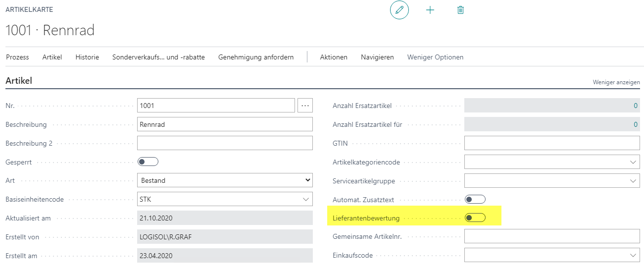Expand the Basiseinheitencode dropdown with STK
Screen dimensions: 644x275
[225, 199]
